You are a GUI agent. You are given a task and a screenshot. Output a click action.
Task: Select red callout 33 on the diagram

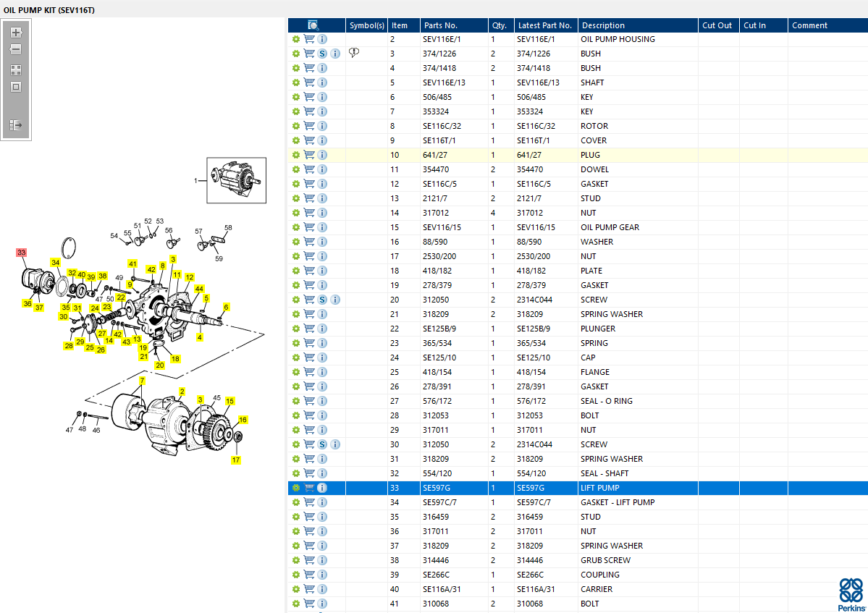[x=22, y=253]
